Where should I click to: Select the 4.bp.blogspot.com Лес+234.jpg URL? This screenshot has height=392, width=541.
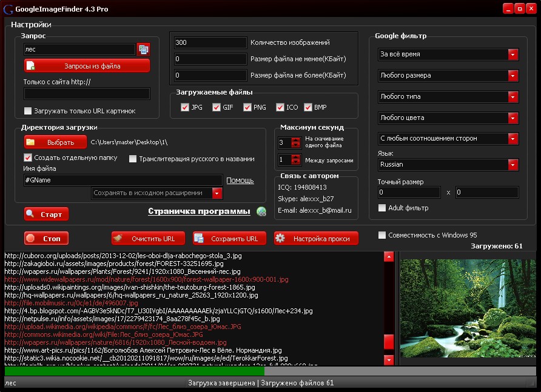pyautogui.click(x=159, y=311)
